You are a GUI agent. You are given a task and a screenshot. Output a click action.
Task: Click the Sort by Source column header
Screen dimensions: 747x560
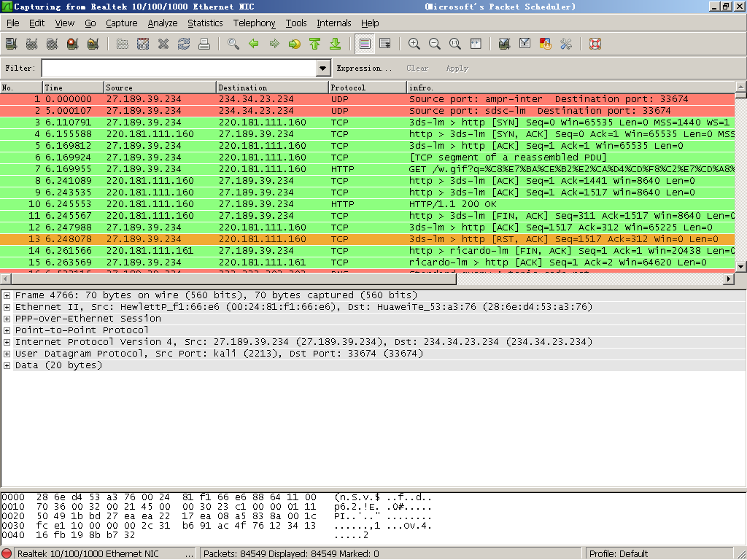tap(160, 87)
